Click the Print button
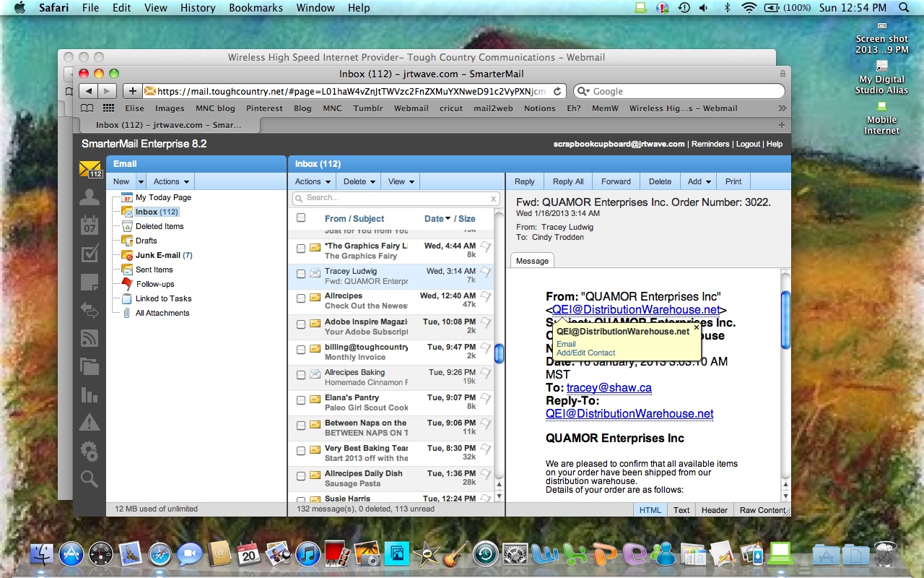Image resolution: width=924 pixels, height=578 pixels. [x=733, y=182]
